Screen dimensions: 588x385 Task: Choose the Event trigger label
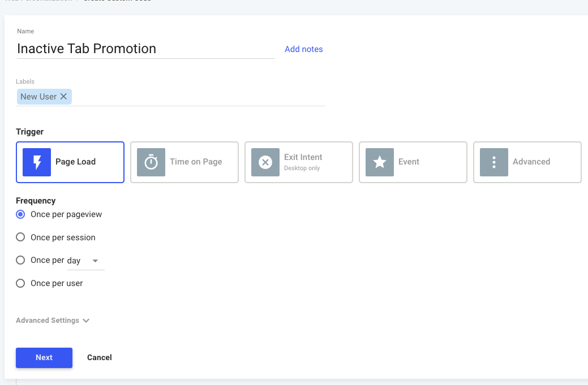(x=409, y=162)
